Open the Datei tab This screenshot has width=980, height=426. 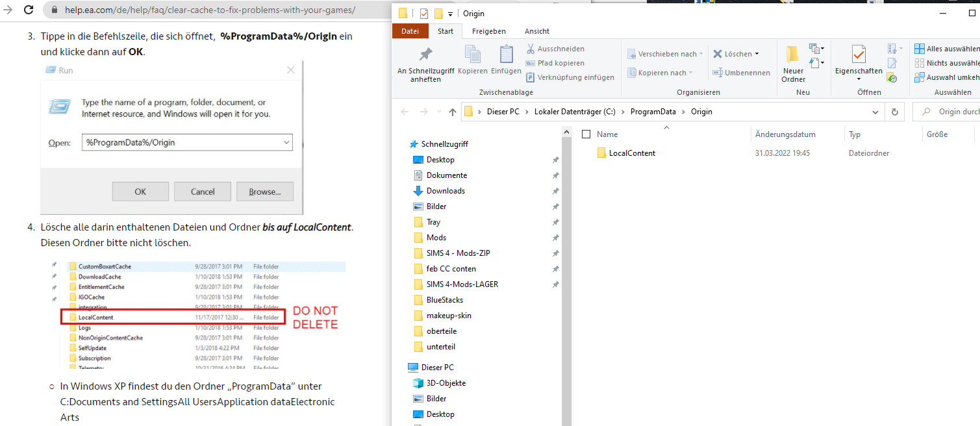[410, 31]
